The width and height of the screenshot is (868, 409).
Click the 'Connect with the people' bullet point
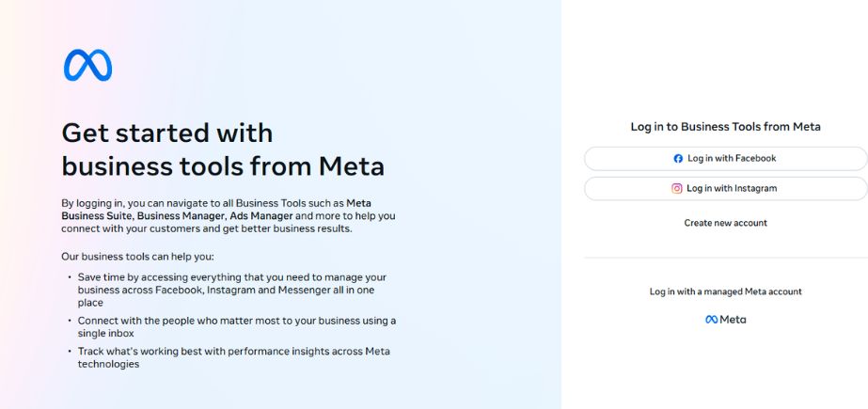click(237, 327)
